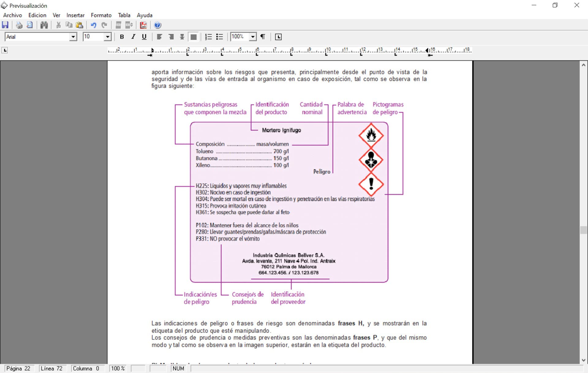The image size is (588, 373).
Task: Open the Ver menu
Action: tap(56, 15)
